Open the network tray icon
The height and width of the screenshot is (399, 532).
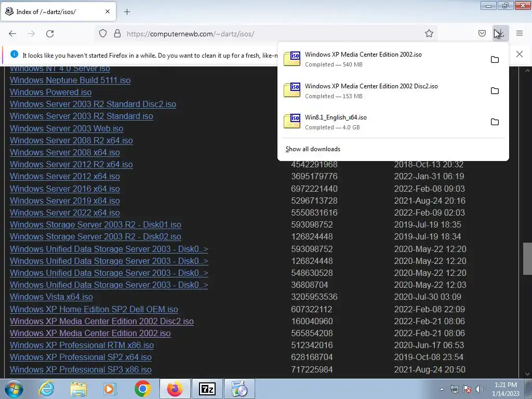[x=454, y=389]
